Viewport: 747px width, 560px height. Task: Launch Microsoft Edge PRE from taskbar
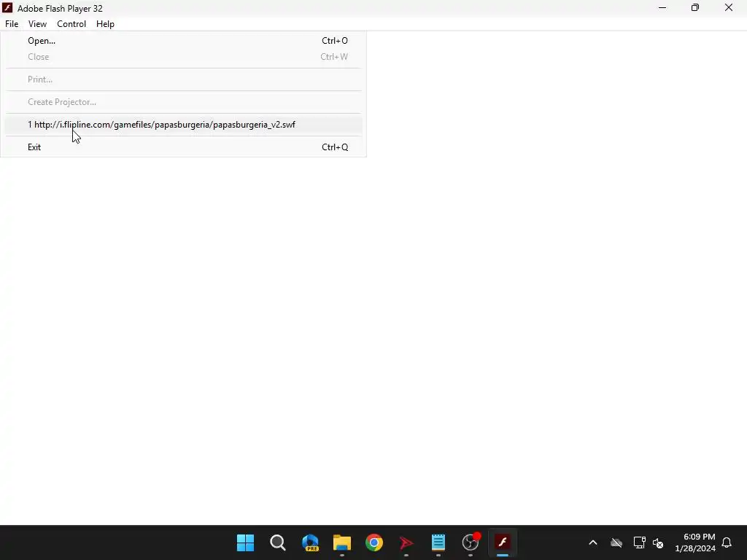pos(310,542)
